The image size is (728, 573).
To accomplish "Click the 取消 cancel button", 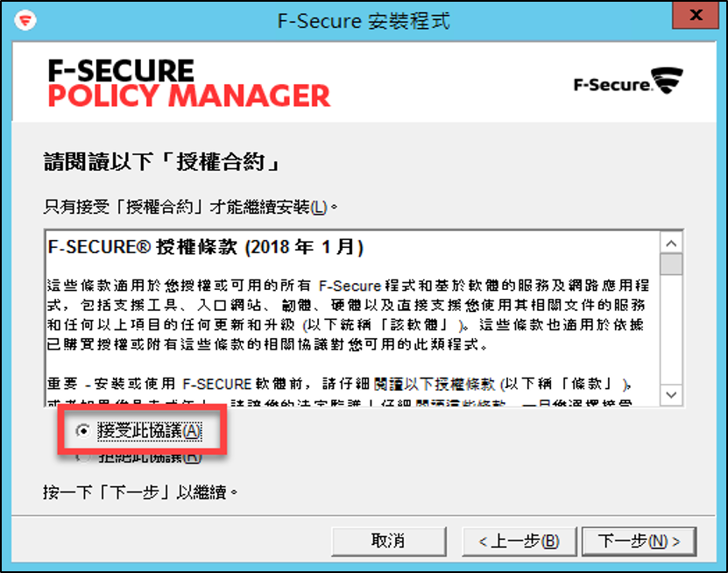I will (x=389, y=541).
